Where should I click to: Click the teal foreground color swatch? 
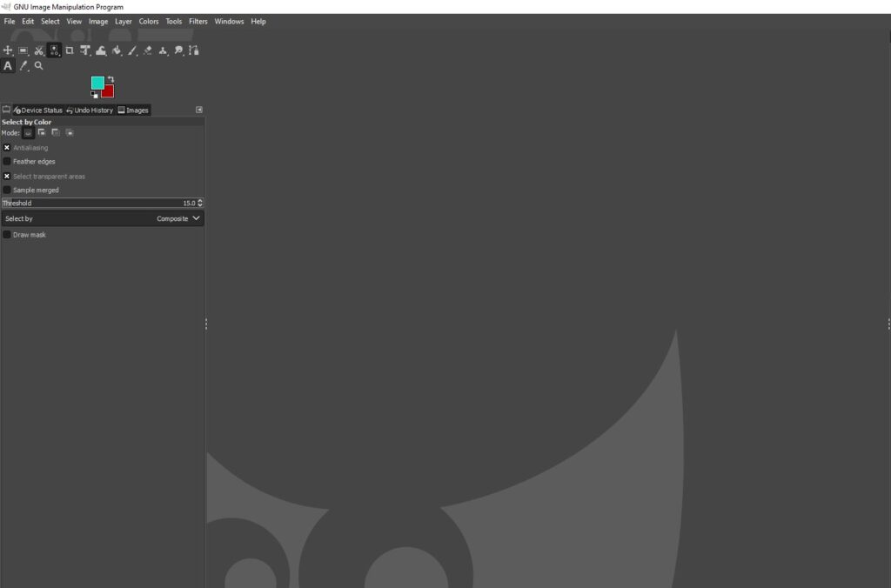pos(96,83)
